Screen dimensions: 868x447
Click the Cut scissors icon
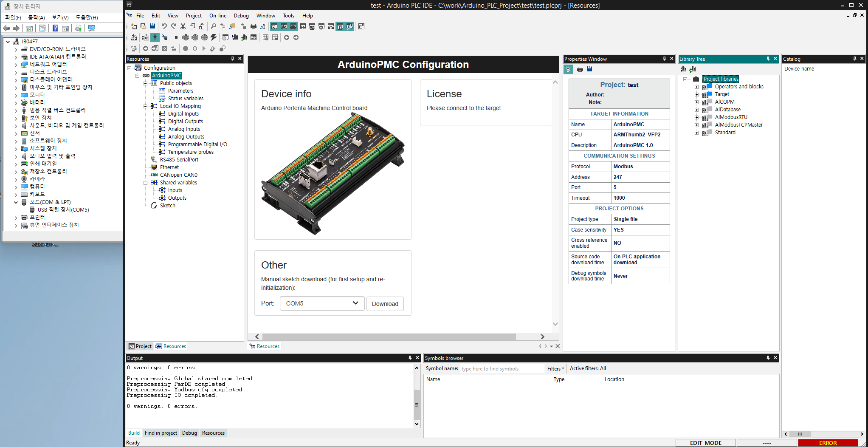coord(183,26)
